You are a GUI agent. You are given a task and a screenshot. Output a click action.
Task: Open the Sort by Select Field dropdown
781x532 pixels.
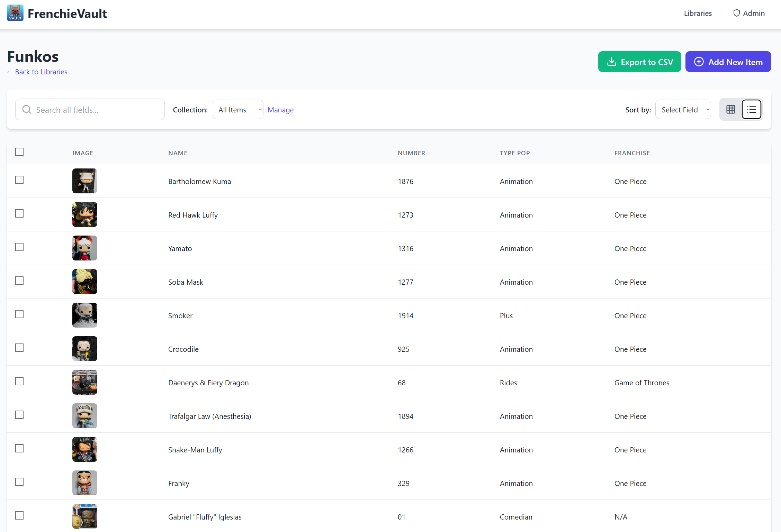(683, 110)
